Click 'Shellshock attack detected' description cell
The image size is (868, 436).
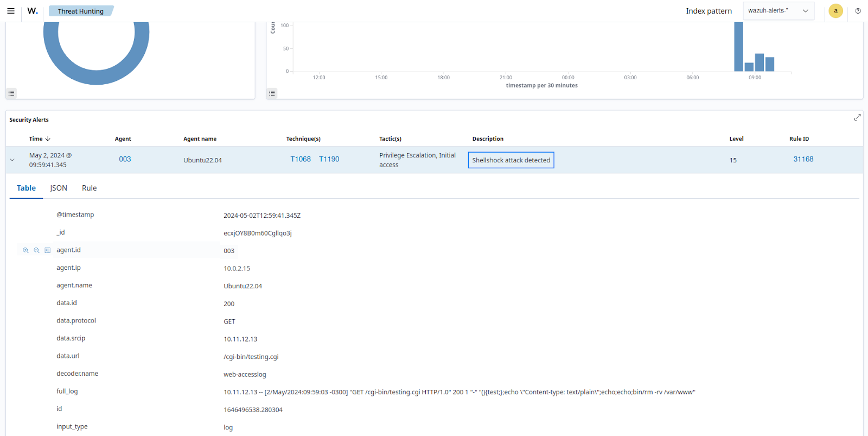[x=511, y=160]
